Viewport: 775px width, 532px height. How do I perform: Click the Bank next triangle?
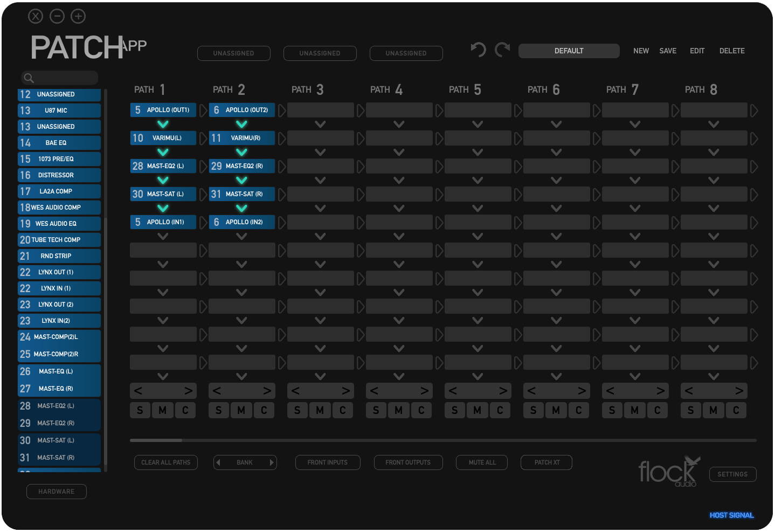(272, 462)
